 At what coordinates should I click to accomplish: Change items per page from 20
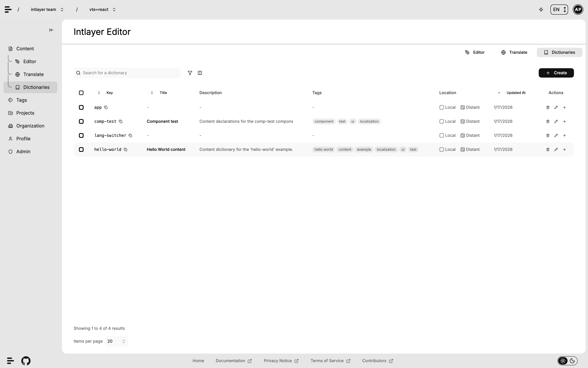[116, 341]
